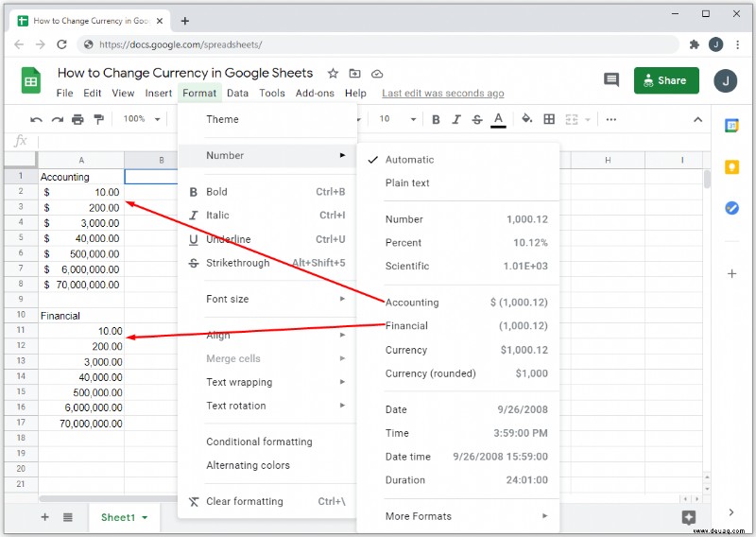Click the formula bar input
This screenshot has height=537, width=756.
click(373, 142)
